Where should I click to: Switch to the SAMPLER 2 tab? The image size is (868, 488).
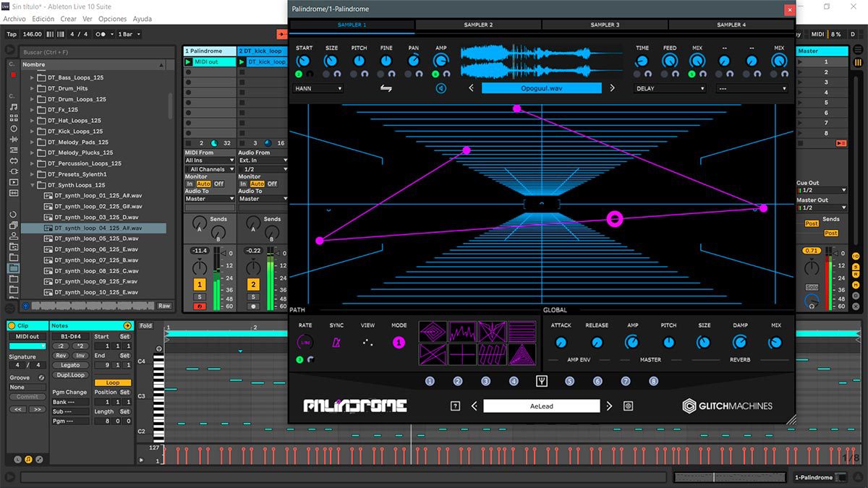pyautogui.click(x=478, y=25)
